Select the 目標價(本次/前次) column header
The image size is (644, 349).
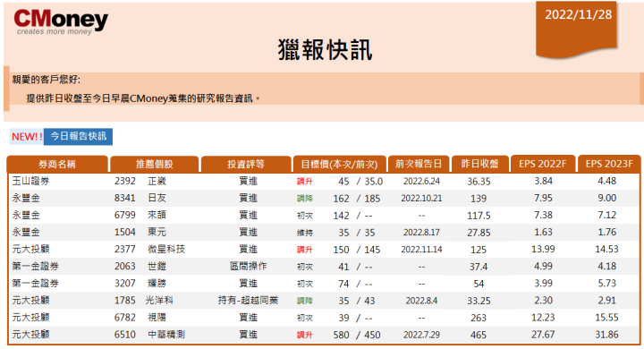point(339,164)
